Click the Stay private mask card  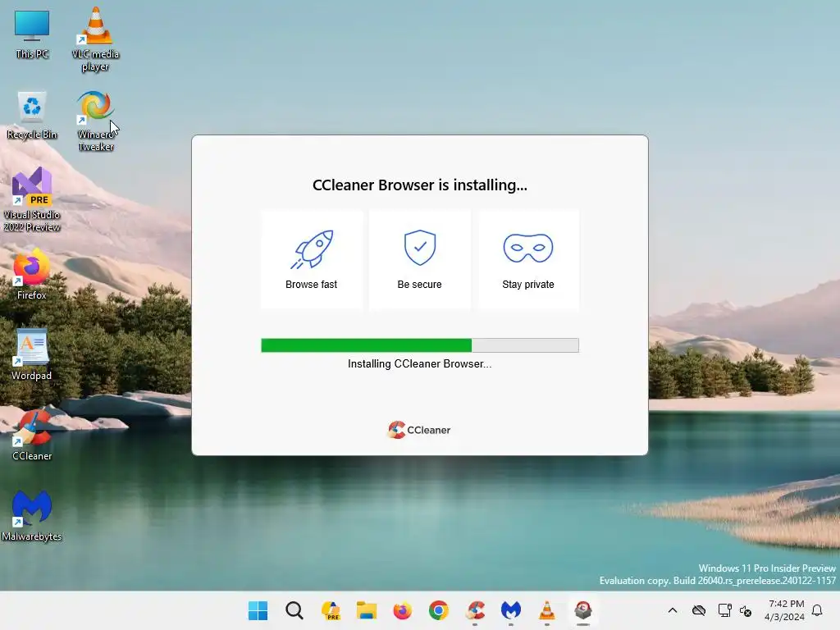pyautogui.click(x=528, y=259)
